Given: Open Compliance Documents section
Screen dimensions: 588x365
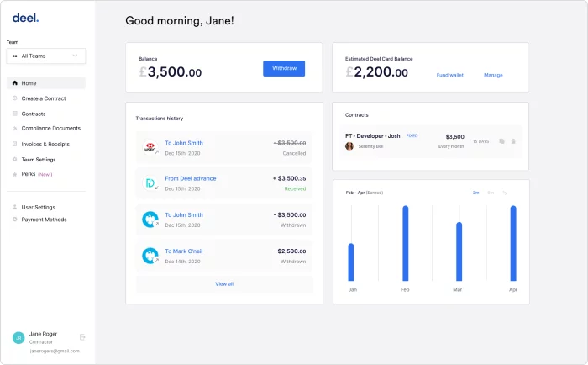Looking at the screenshot, I should 51,128.
